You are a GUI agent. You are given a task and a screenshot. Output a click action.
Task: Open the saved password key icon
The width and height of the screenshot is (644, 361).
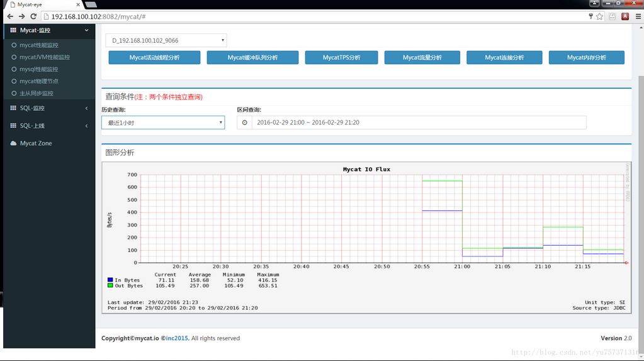590,16
